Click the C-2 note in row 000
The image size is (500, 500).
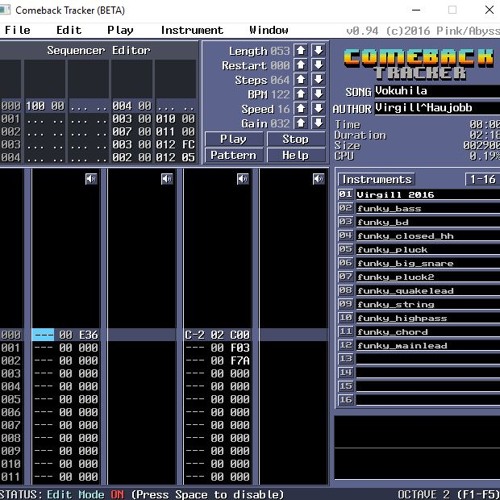[x=194, y=335]
